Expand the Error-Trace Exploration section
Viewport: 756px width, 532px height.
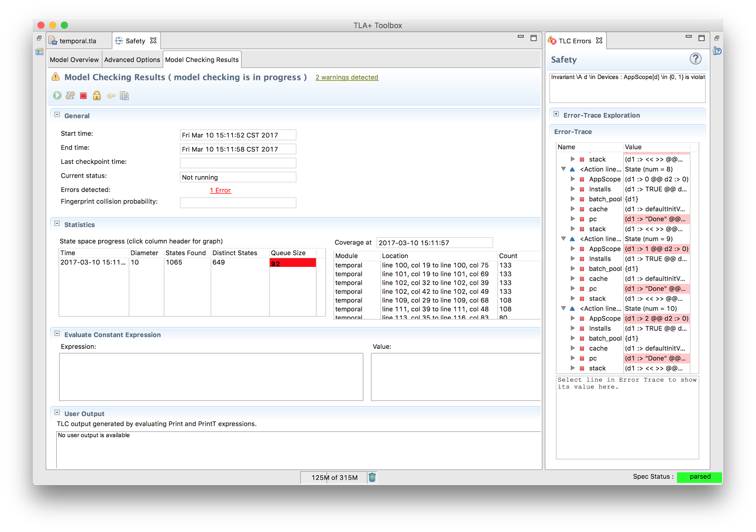(556, 114)
